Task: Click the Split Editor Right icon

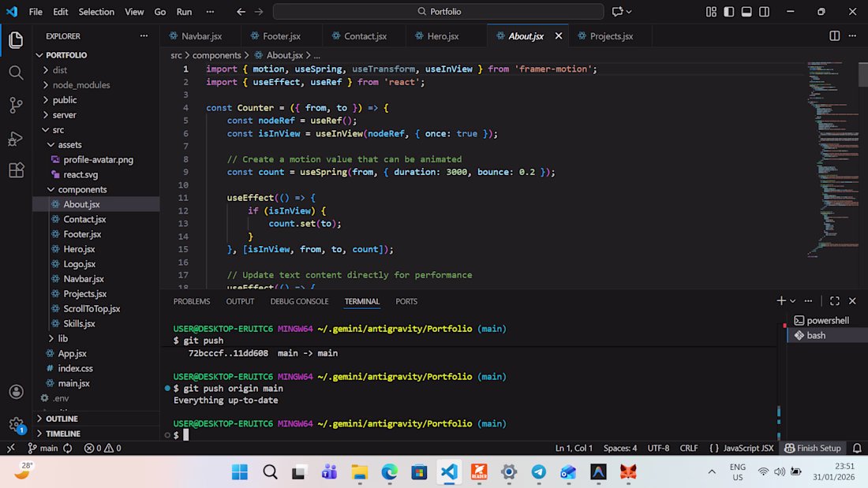Action: tap(835, 36)
